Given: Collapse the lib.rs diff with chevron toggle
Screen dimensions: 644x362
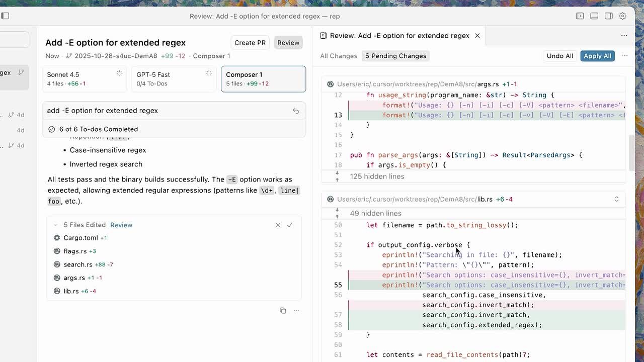Looking at the screenshot, I should coord(616,199).
